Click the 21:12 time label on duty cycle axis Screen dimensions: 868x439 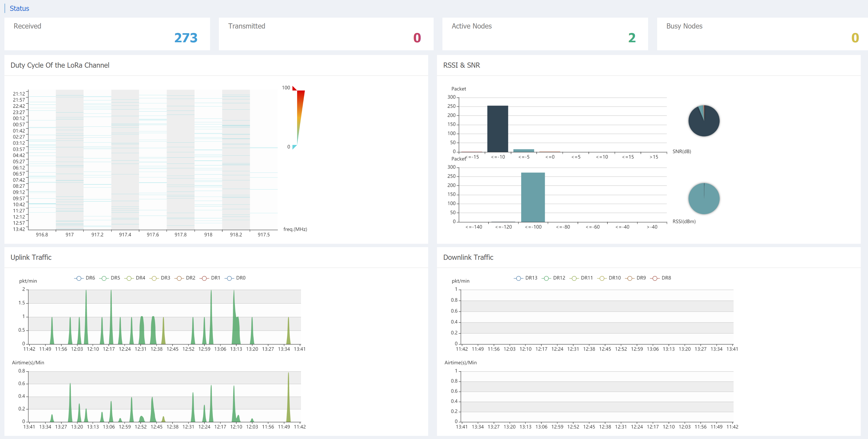pos(19,94)
